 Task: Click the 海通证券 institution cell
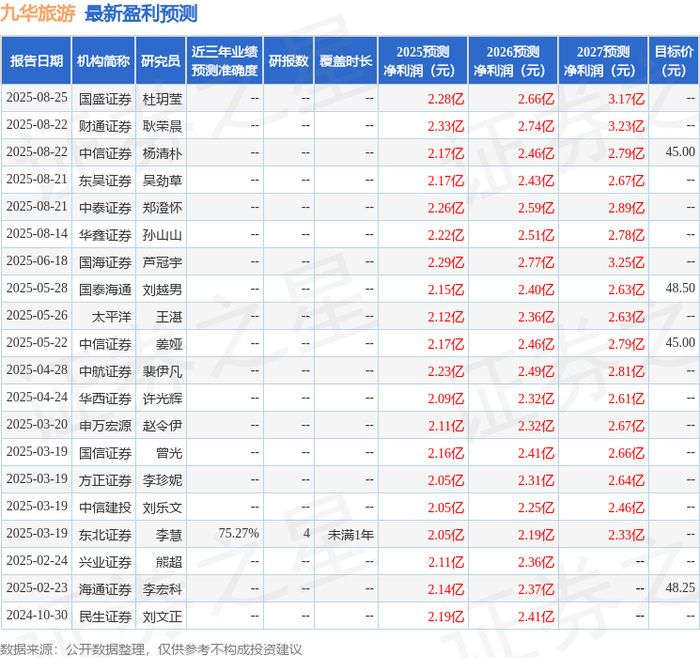click(105, 589)
